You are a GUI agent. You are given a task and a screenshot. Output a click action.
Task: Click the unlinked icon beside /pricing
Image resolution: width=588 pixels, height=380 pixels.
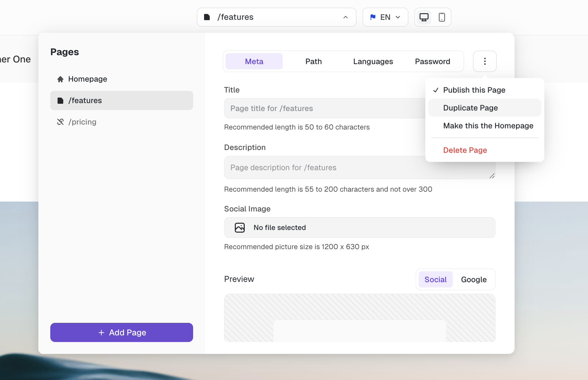[x=60, y=122]
